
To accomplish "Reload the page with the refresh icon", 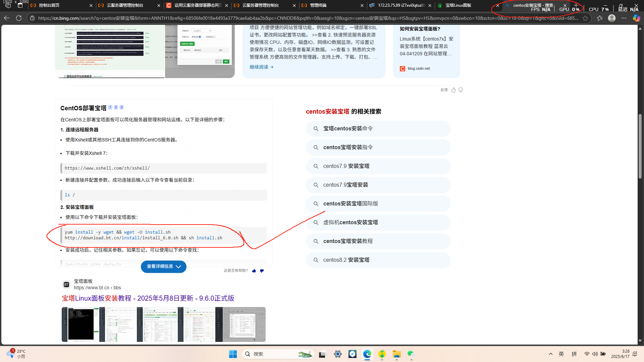I will (x=19, y=18).
